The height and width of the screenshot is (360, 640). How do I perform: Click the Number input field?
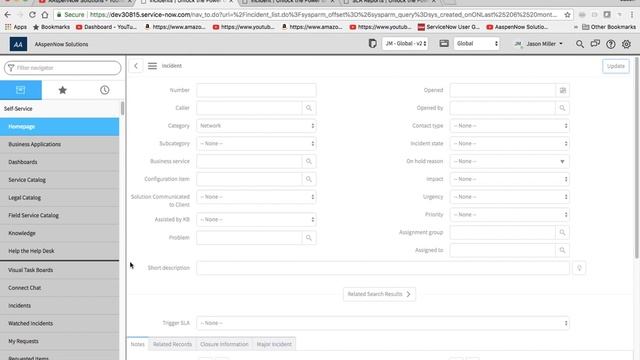(256, 90)
